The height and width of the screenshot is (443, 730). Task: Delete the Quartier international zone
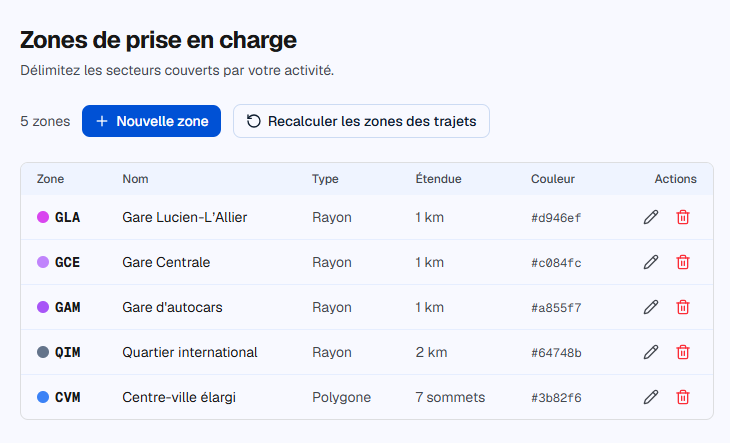[683, 352]
